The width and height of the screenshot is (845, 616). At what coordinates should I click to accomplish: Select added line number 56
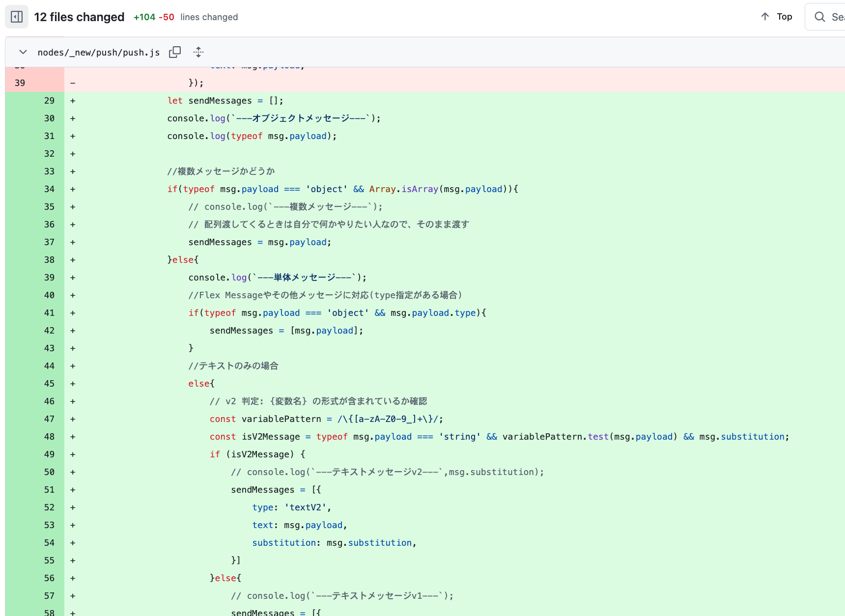tap(49, 578)
